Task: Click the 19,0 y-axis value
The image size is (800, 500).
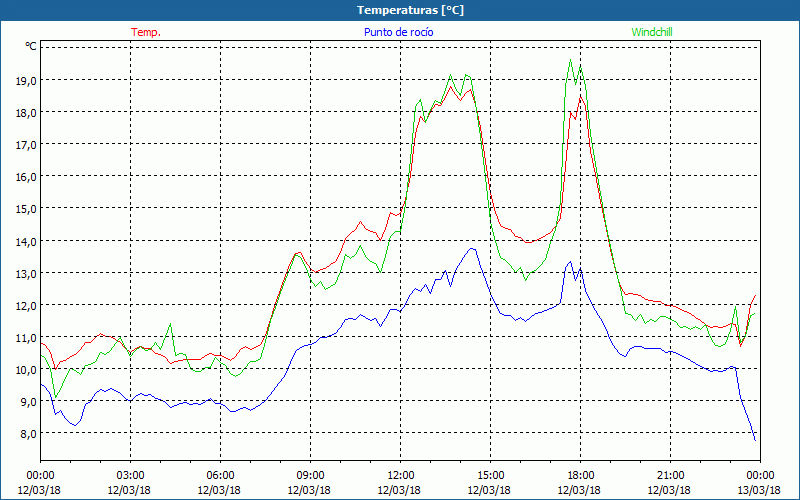Action: pos(26,81)
